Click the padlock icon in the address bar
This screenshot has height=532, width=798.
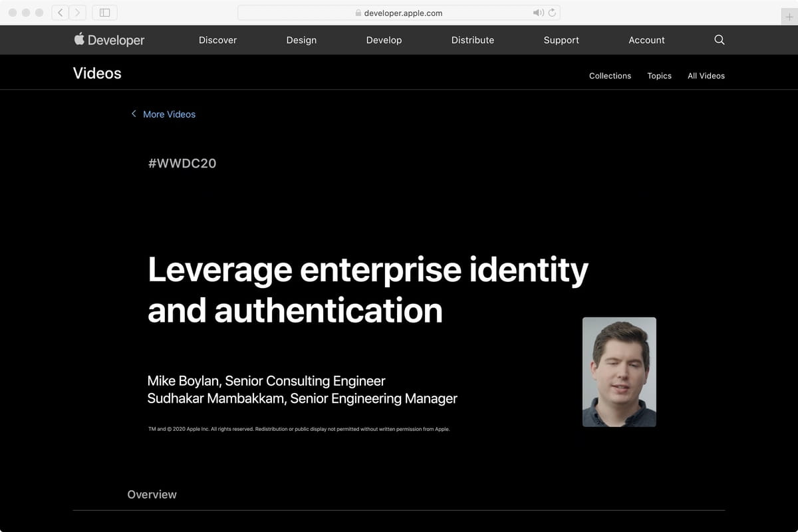click(358, 13)
